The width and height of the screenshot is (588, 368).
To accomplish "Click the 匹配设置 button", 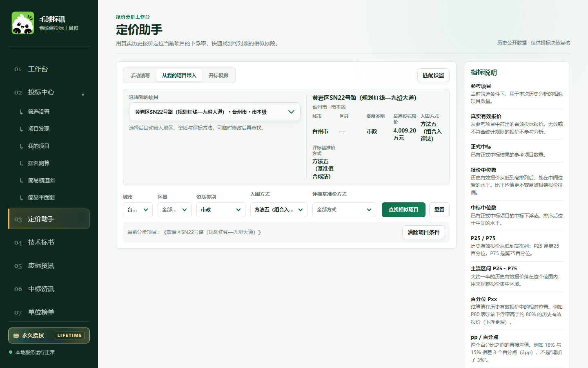I will 433,75.
